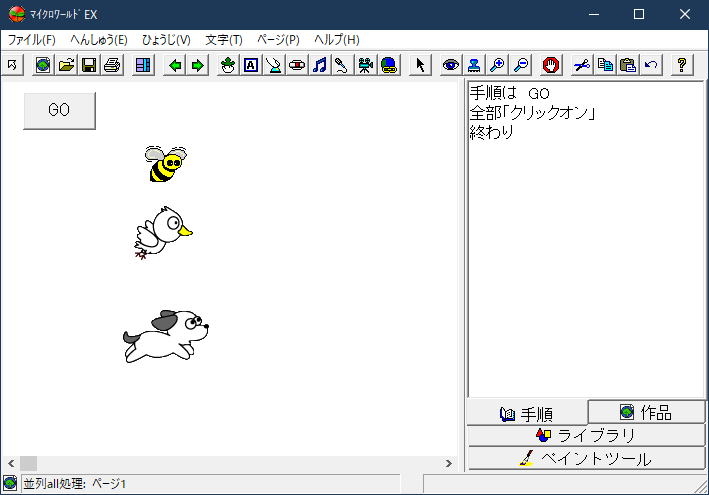709x495 pixels.
Task: Switch to the 手順 tab
Action: pos(527,414)
